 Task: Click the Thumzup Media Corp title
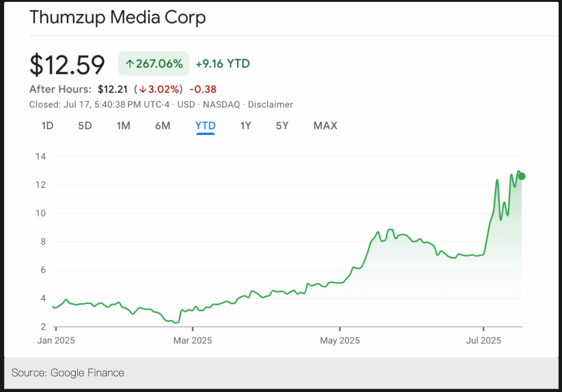tap(118, 17)
